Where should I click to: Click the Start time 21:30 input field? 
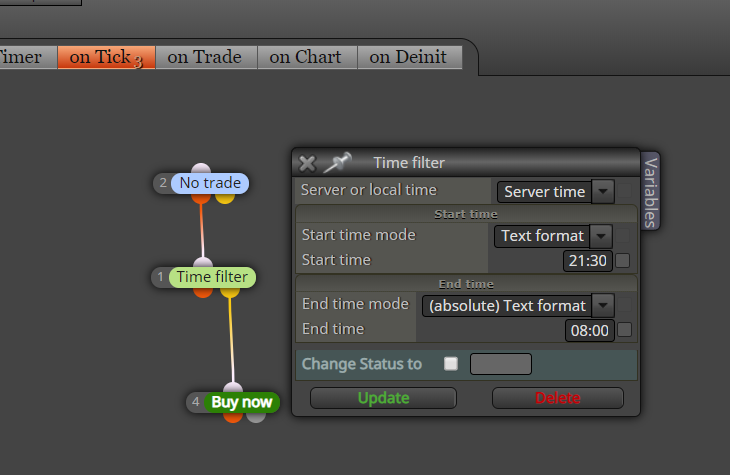[x=588, y=260]
